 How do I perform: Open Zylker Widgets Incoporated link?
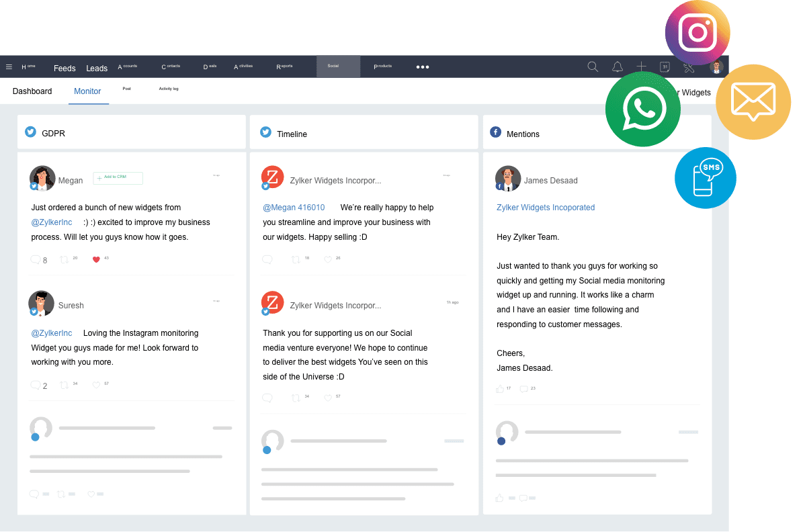[546, 208]
